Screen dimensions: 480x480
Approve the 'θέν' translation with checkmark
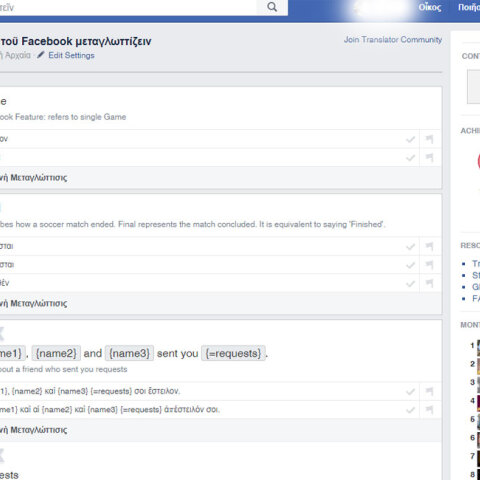(410, 283)
